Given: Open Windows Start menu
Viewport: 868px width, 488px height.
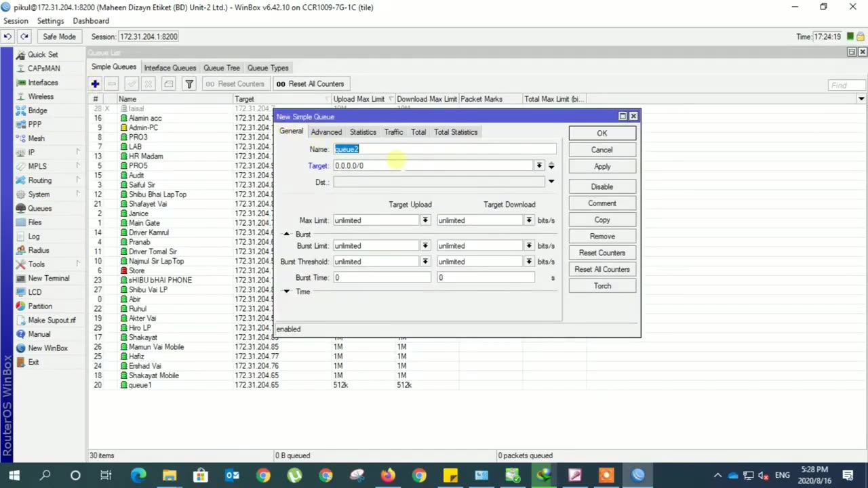Looking at the screenshot, I should pos(14,475).
